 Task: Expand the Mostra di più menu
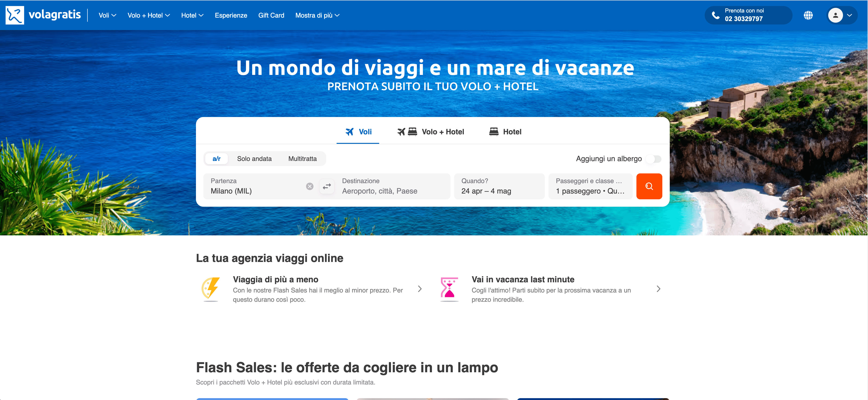pyautogui.click(x=317, y=15)
